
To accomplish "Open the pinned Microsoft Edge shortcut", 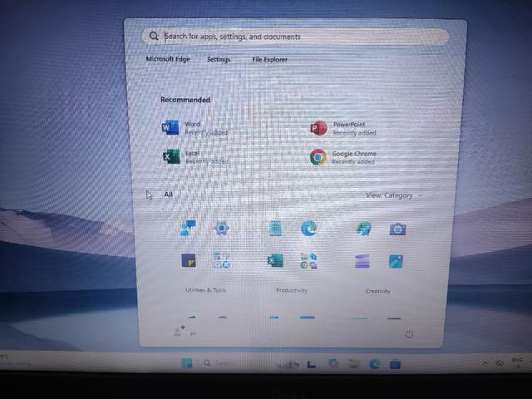I will click(168, 59).
